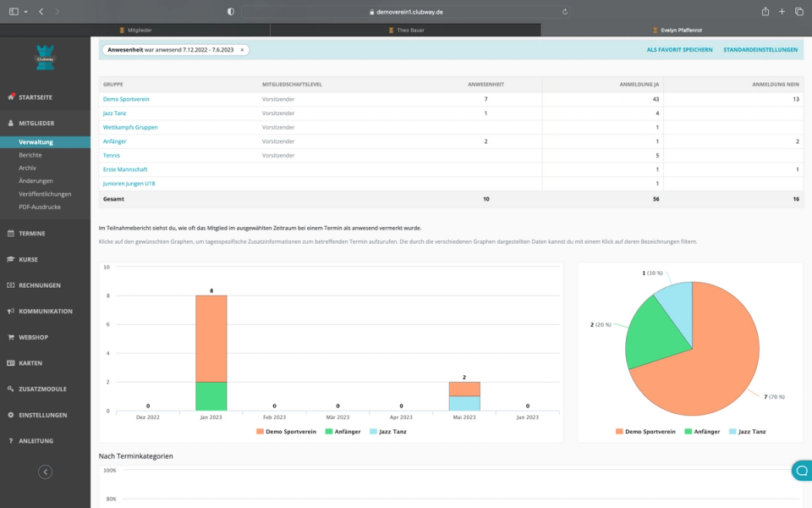This screenshot has width=812, height=508.
Task: Click Standardeinstellungen
Action: click(x=760, y=50)
